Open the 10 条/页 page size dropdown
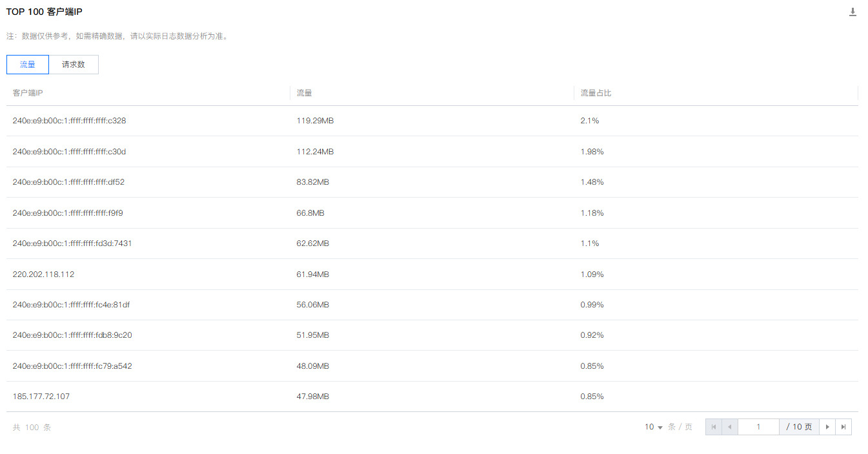 654,427
